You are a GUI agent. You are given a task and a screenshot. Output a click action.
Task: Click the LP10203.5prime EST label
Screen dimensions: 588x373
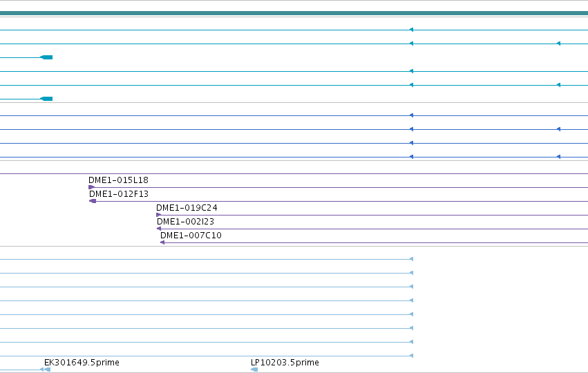pyautogui.click(x=285, y=363)
